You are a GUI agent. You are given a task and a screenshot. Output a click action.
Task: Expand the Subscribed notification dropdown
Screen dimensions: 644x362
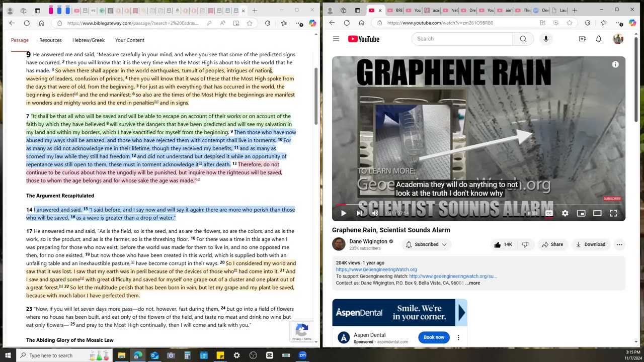click(426, 244)
